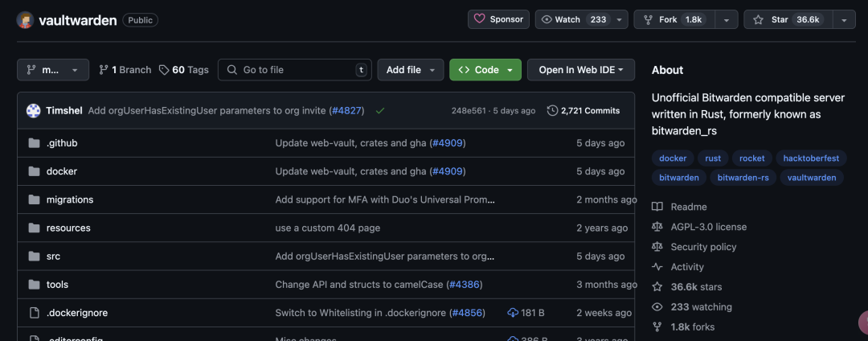Select the rust topic tag
Viewport: 868px width, 341px height.
[713, 158]
